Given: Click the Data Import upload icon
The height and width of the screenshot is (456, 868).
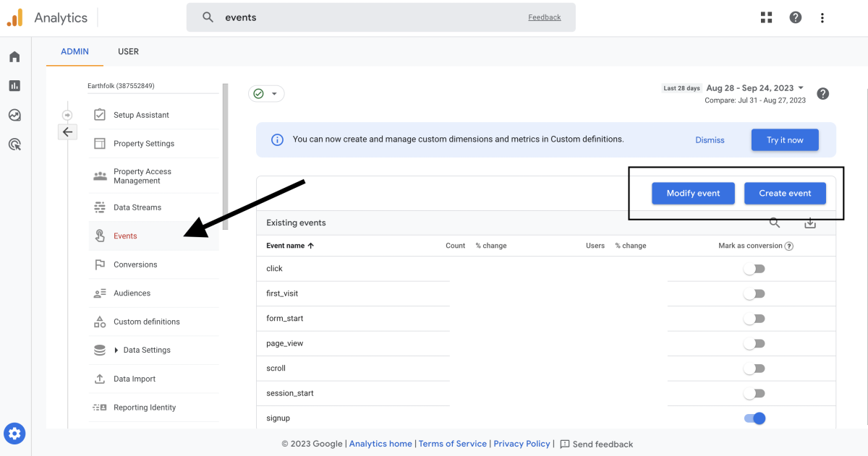Looking at the screenshot, I should tap(100, 379).
